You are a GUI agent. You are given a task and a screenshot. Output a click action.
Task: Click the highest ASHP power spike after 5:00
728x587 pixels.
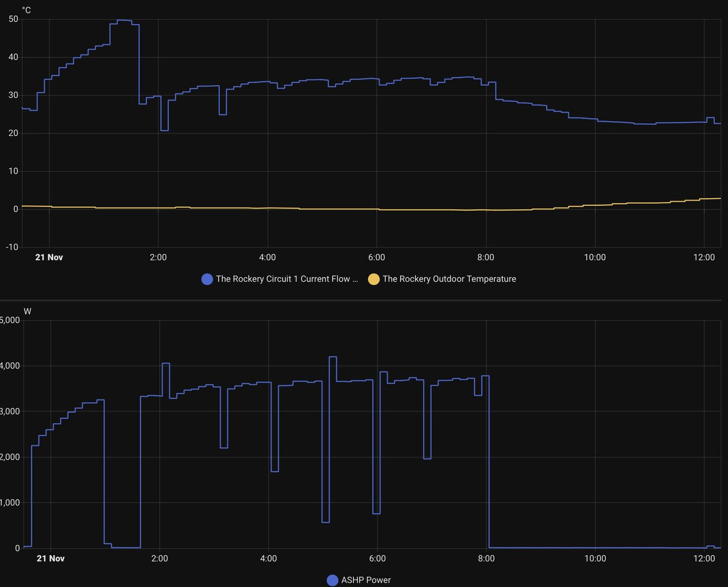pos(333,357)
